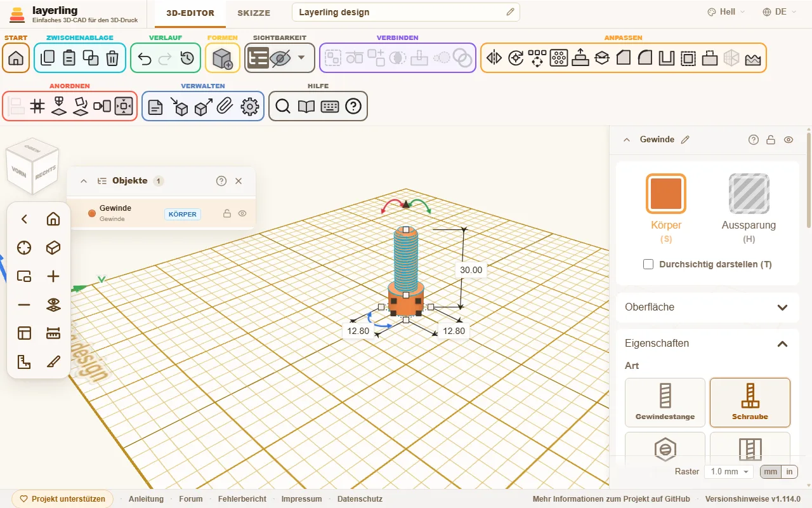Screen dimensions: 812x508
Task: Open the search magnifier in Hilfe
Action: click(x=283, y=106)
